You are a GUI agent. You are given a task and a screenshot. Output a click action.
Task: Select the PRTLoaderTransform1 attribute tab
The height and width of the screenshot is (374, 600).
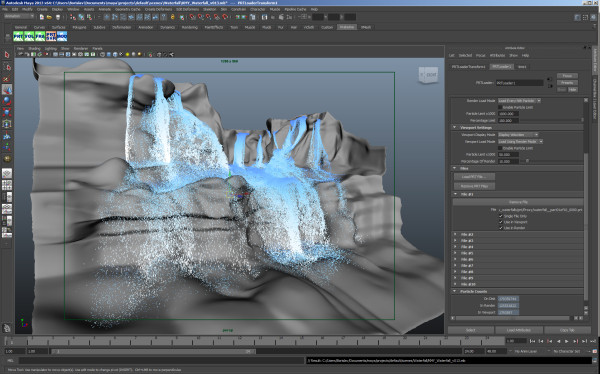(469, 67)
